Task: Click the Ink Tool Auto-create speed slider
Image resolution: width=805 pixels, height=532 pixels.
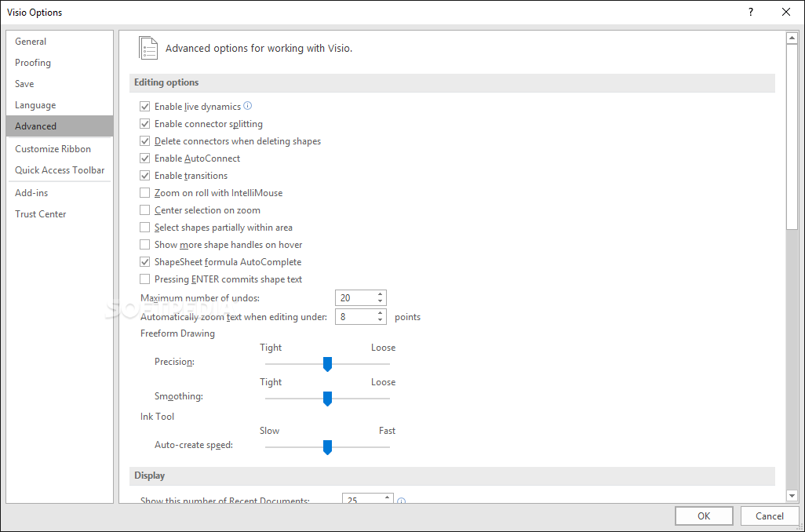Action: click(327, 447)
